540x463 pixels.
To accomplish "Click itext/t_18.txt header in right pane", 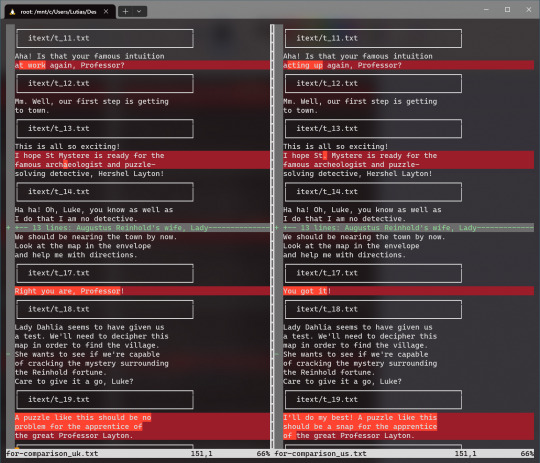I will coord(373,309).
